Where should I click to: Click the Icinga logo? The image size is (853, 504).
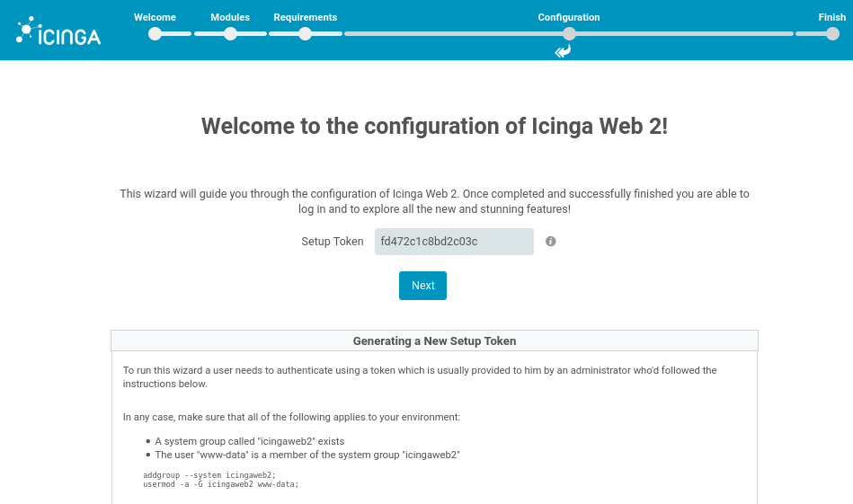(58, 31)
